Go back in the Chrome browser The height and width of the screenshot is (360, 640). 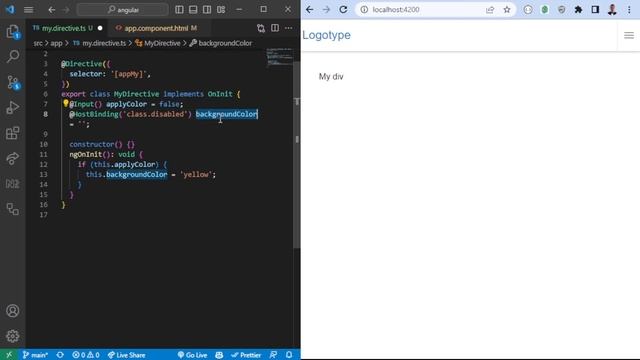[309, 9]
